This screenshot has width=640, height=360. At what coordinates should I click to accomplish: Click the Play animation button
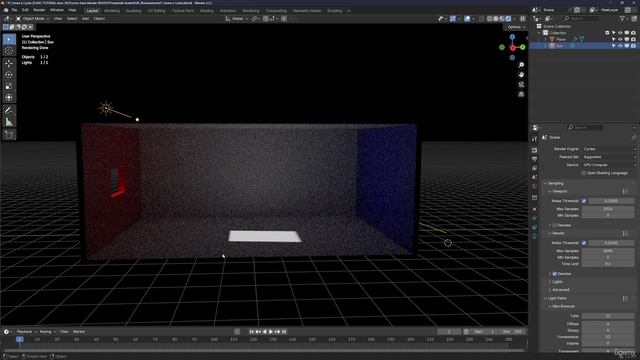point(271,332)
